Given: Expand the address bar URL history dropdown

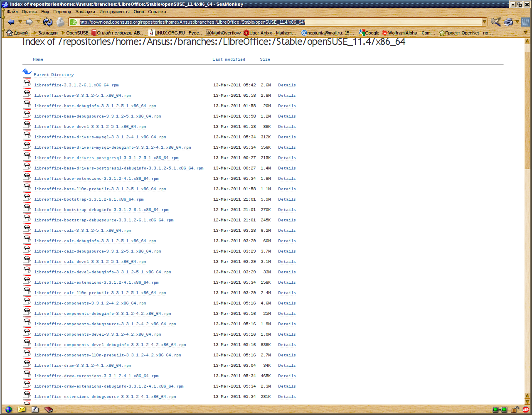Looking at the screenshot, I should pos(485,22).
